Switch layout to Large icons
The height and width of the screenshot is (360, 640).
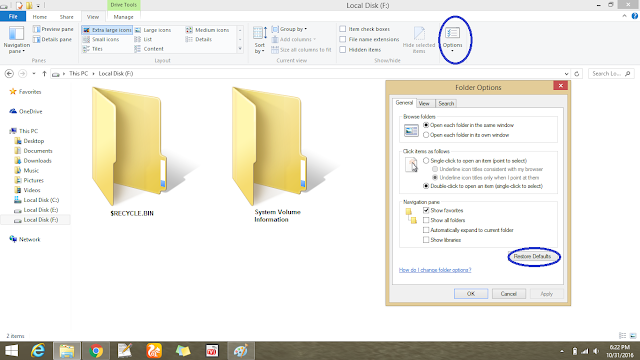click(153, 30)
